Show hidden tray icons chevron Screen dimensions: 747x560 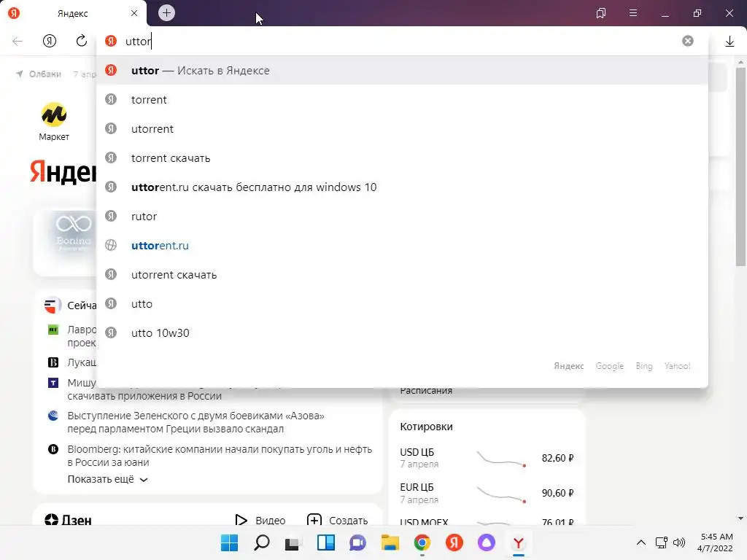click(x=641, y=542)
